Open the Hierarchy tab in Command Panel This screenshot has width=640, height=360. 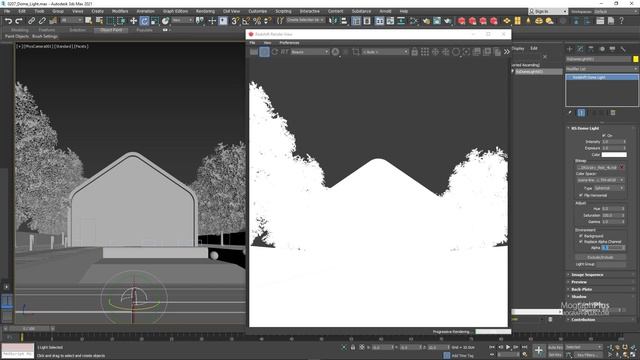(591, 49)
